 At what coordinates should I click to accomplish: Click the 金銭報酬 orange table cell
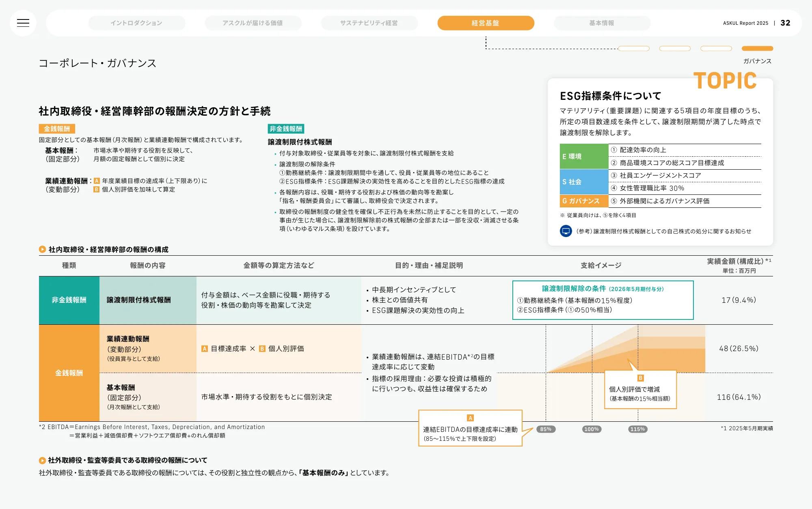click(69, 373)
